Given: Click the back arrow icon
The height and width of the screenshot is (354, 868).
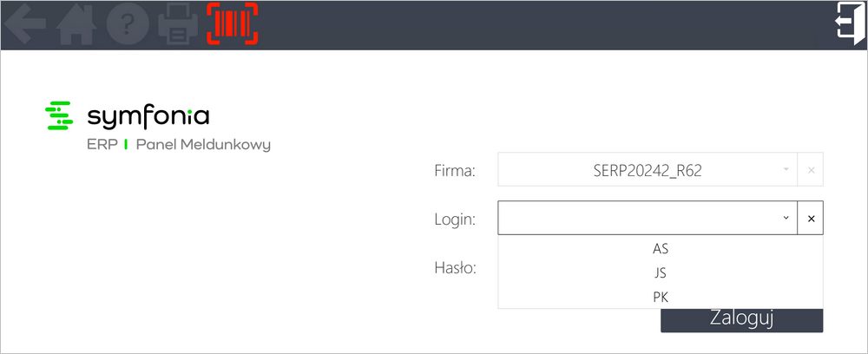Looking at the screenshot, I should point(25,23).
